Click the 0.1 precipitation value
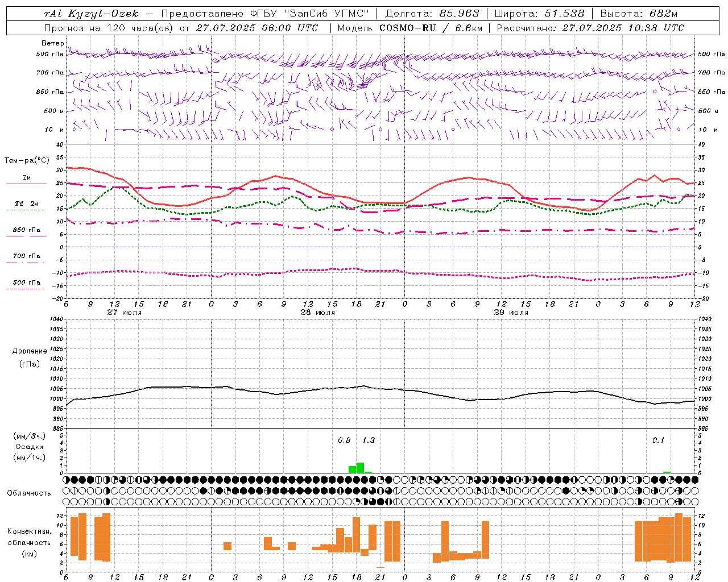This screenshot has height=582, width=728. pyautogui.click(x=658, y=440)
